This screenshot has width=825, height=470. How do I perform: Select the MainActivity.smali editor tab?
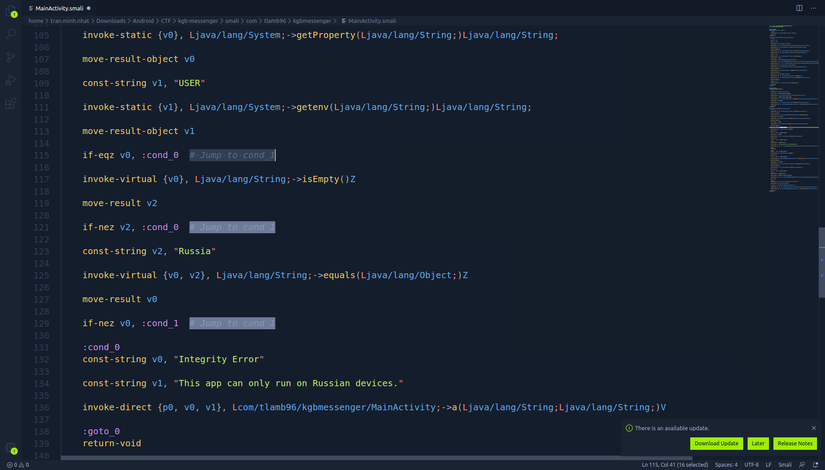click(58, 7)
